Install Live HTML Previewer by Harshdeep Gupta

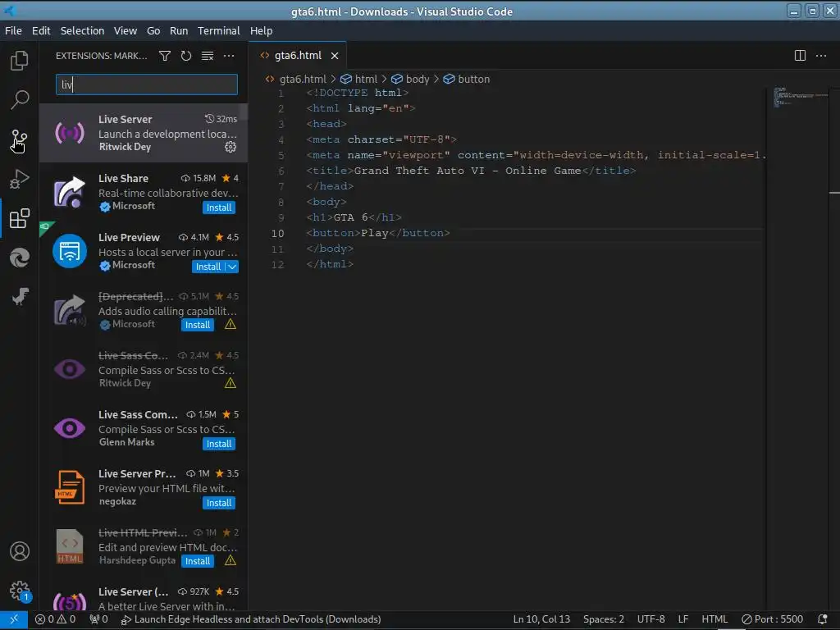pos(197,561)
